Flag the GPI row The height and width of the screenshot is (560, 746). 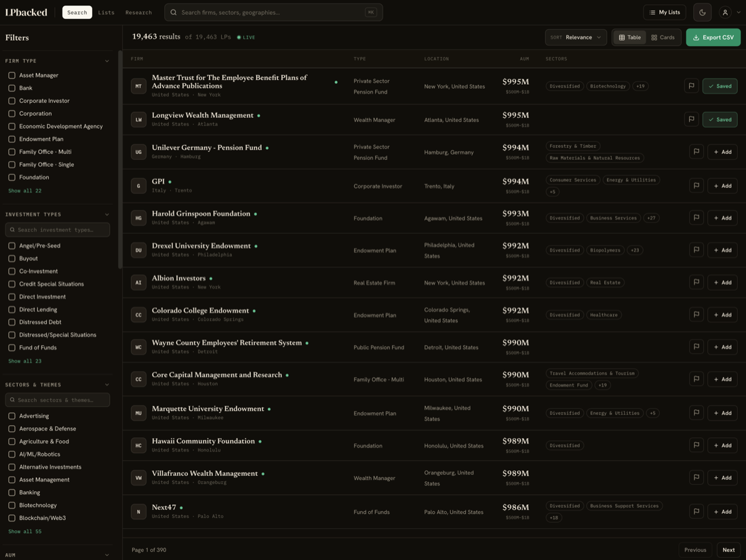(x=696, y=186)
